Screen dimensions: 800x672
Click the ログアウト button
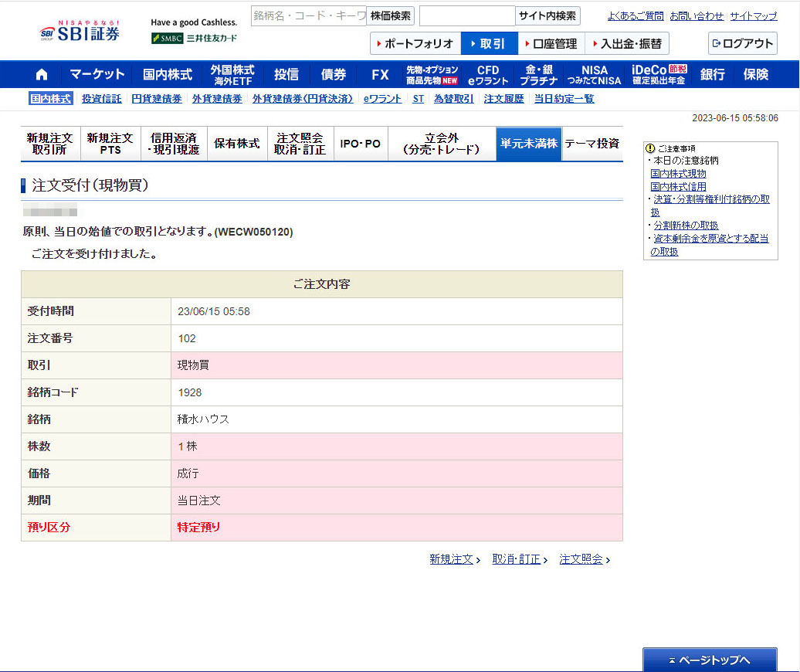click(x=742, y=43)
